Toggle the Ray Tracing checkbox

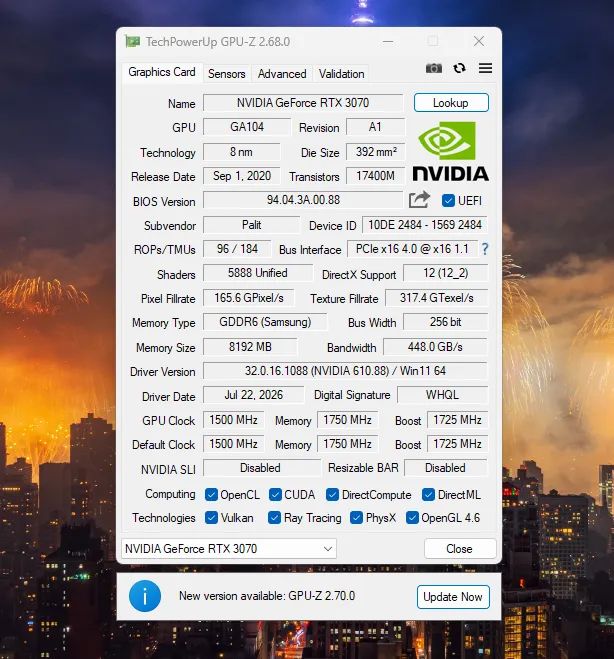pos(274,518)
